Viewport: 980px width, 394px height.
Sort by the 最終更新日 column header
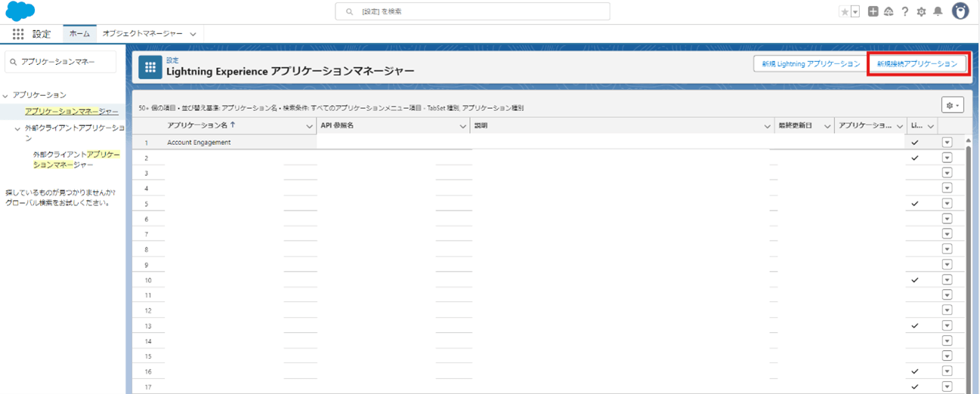coord(795,125)
